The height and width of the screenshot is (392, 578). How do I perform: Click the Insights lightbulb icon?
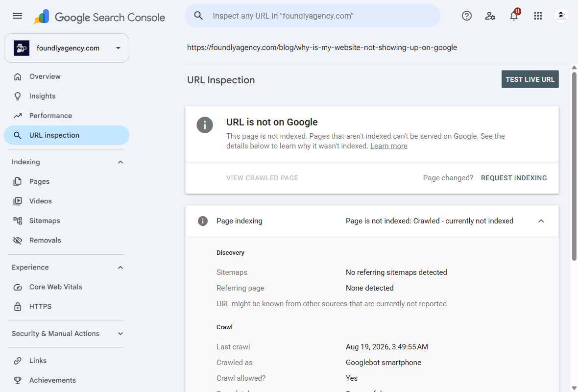coord(17,96)
